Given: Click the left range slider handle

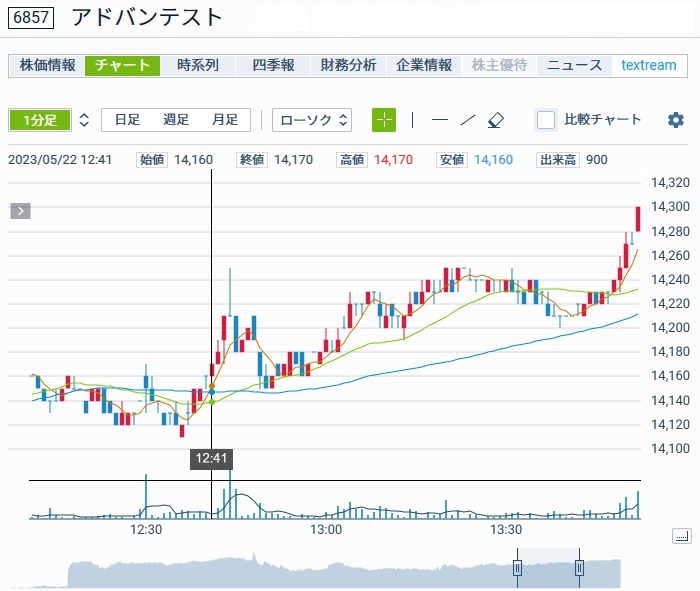Looking at the screenshot, I should pos(518,568).
